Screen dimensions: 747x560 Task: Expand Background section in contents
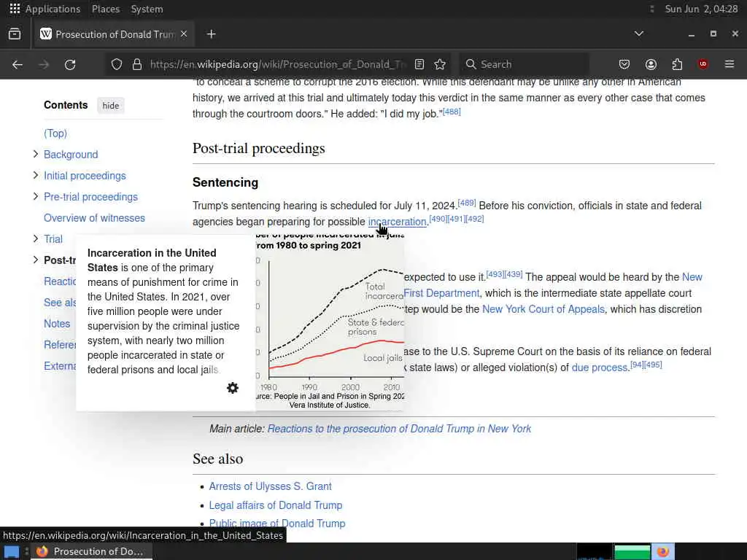[36, 154]
